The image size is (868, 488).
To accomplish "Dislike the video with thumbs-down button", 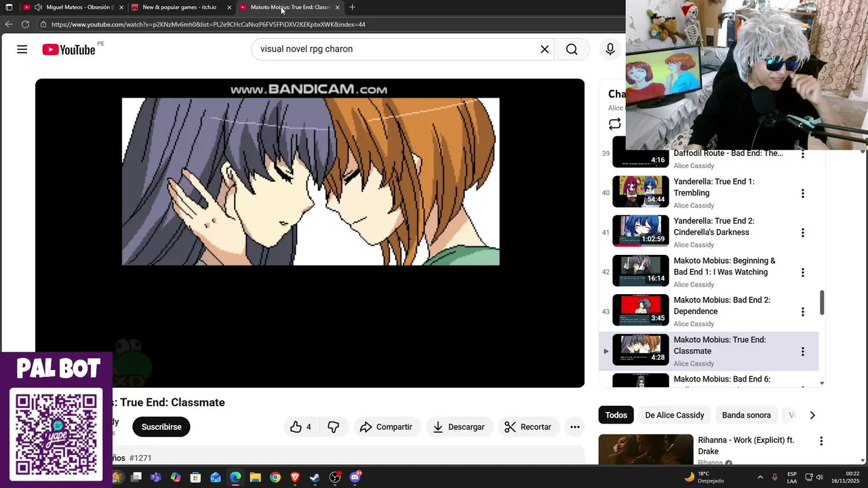I will (x=334, y=426).
